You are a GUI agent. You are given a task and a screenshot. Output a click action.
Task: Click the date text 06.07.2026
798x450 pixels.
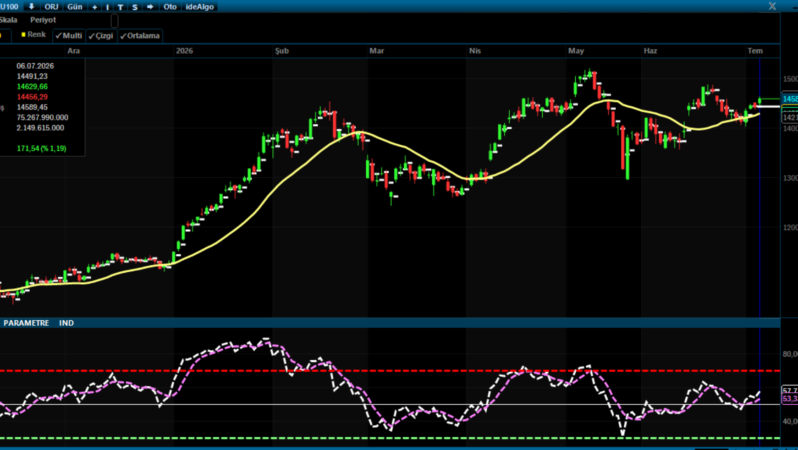(x=35, y=66)
